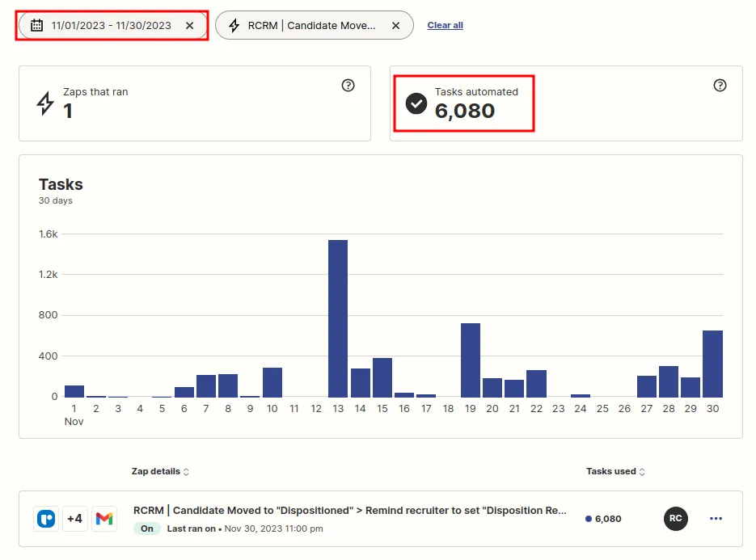The height and width of the screenshot is (560, 756).
Task: Click the blue Recruit CRM app icon
Action: tap(46, 519)
